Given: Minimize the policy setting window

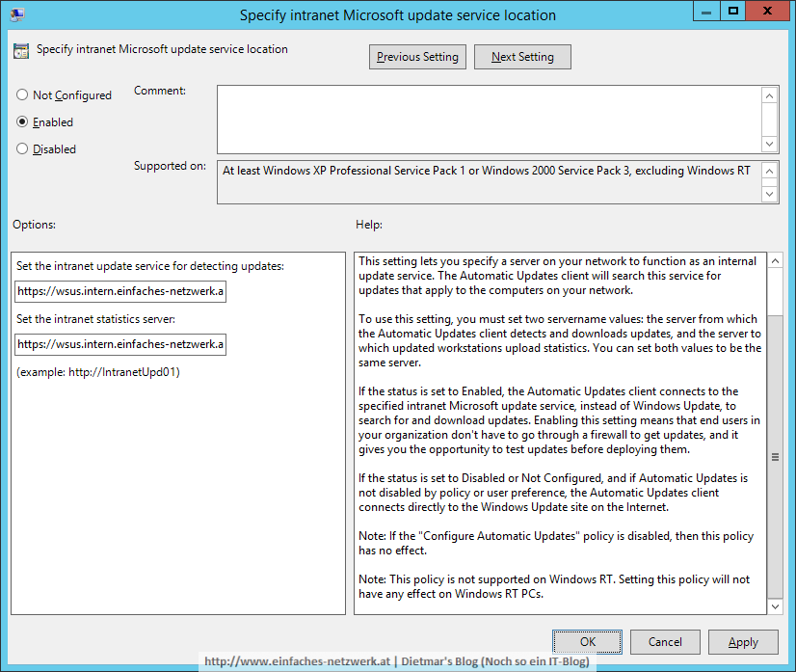Looking at the screenshot, I should coord(706,12).
